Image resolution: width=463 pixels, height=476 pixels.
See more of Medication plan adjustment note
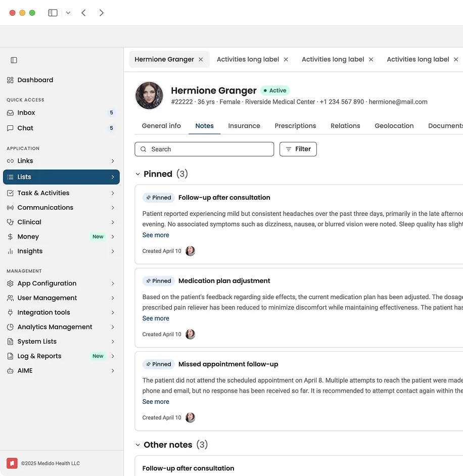tap(156, 318)
